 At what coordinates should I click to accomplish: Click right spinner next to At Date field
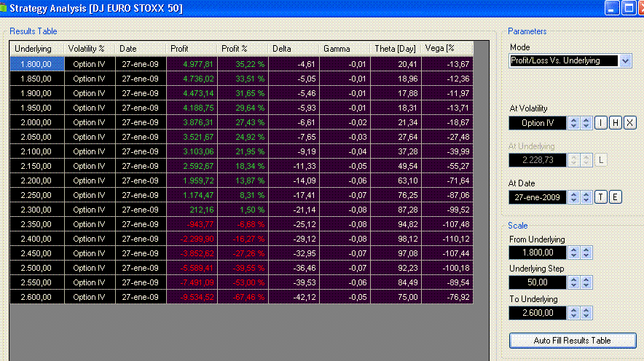point(586,197)
